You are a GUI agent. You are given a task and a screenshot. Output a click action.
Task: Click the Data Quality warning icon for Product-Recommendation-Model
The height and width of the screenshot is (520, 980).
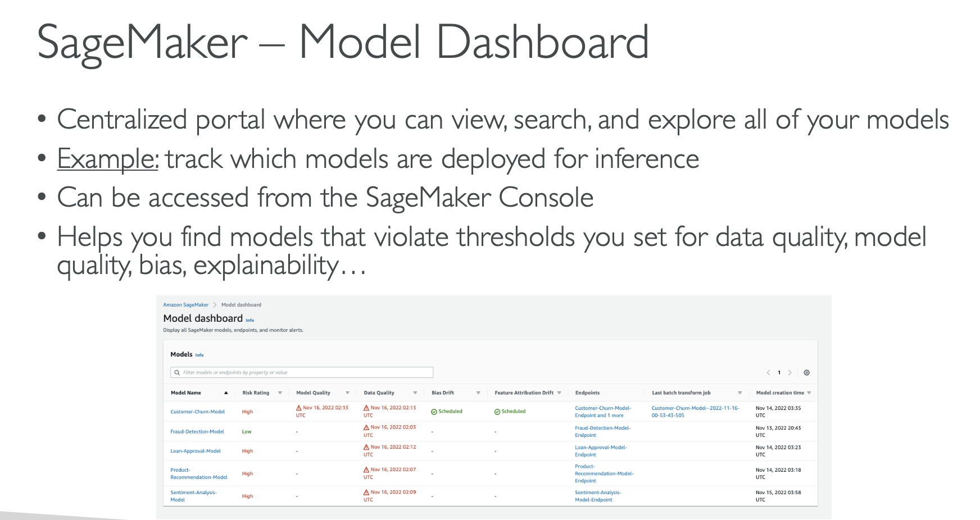click(366, 469)
